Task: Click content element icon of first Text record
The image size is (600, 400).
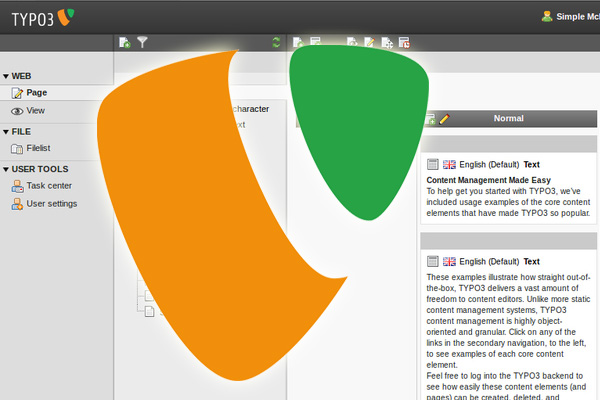Action: (x=432, y=164)
